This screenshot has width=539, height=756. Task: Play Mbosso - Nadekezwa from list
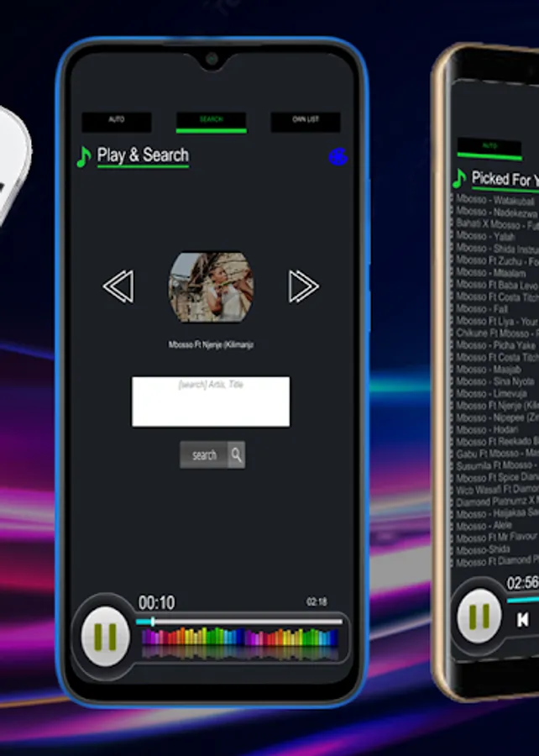[496, 212]
